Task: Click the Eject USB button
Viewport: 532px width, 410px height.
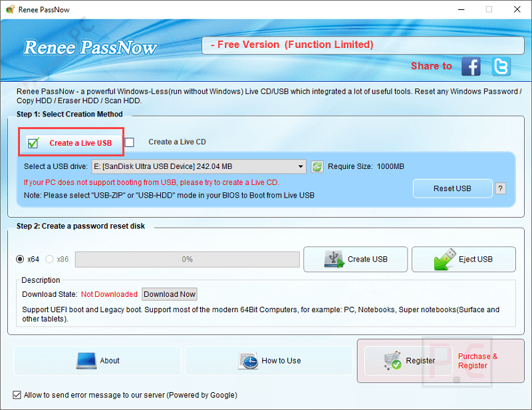Action: click(x=464, y=259)
